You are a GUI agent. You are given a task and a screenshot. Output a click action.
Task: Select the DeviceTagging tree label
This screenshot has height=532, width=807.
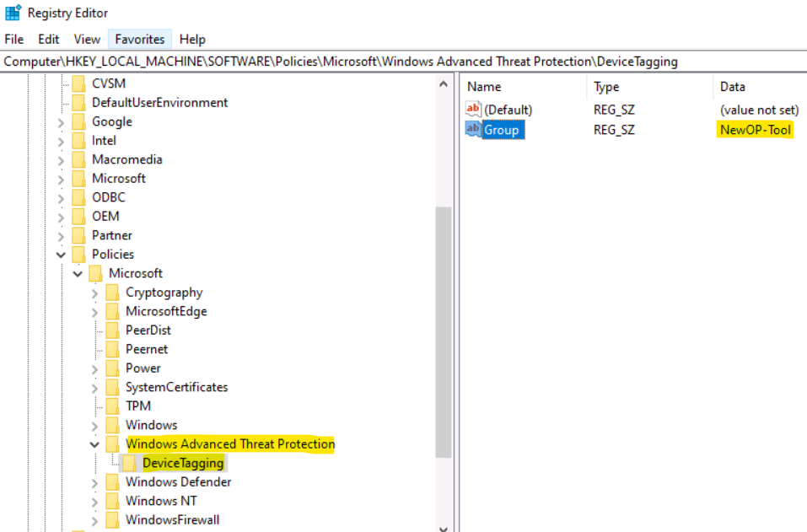pos(183,463)
